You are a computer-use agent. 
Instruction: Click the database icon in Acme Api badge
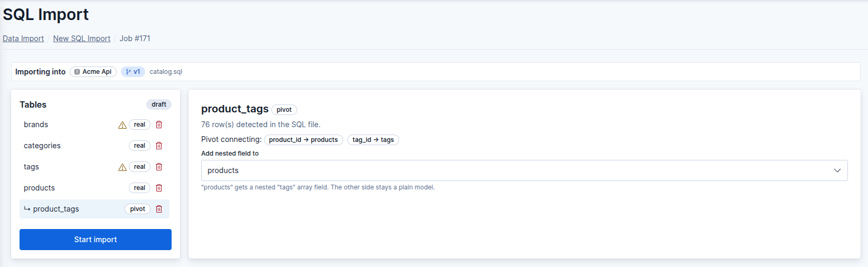point(77,72)
